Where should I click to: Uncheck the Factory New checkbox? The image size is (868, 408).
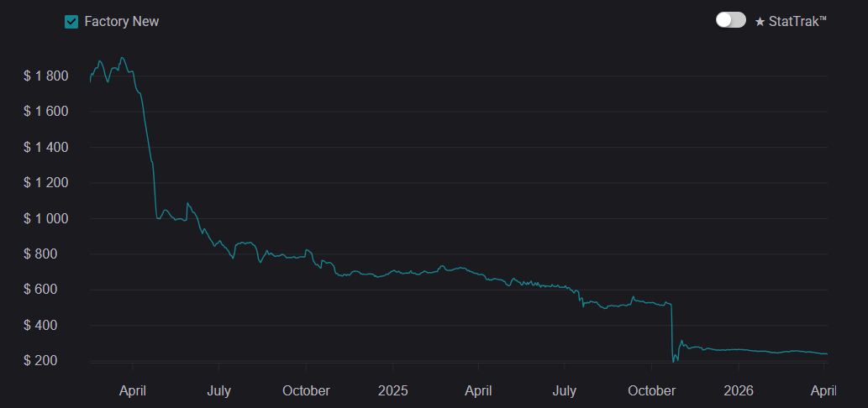point(71,22)
